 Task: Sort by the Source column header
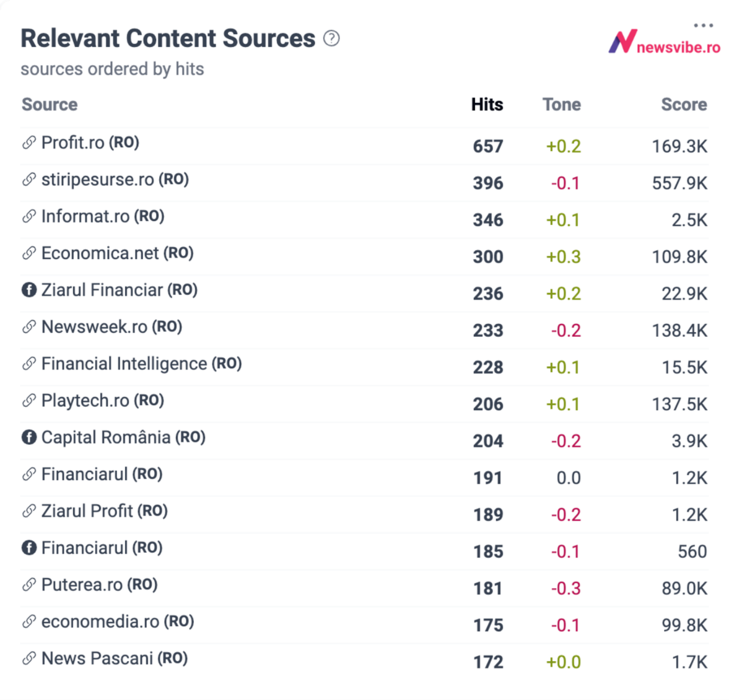coord(49,104)
